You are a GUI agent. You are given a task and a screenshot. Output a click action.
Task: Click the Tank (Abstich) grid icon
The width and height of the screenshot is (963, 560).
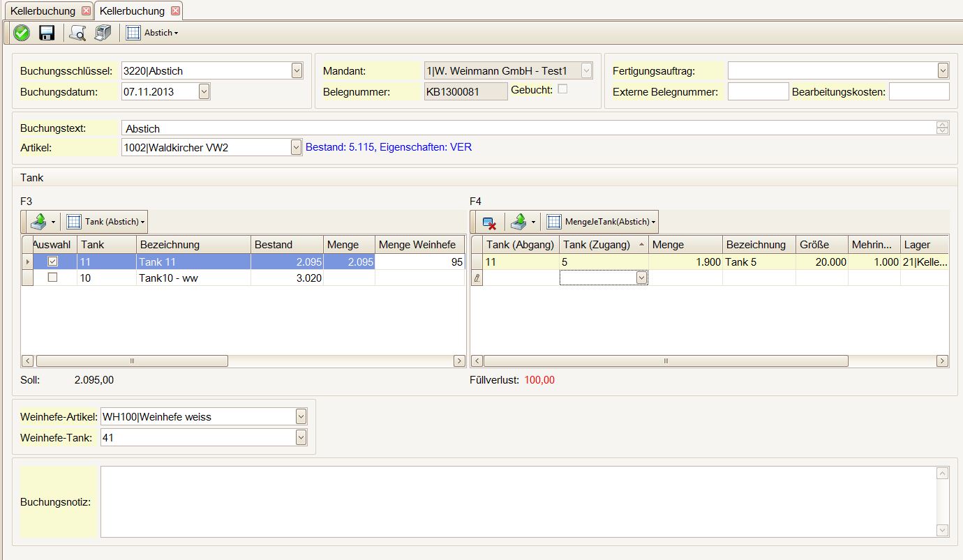74,222
